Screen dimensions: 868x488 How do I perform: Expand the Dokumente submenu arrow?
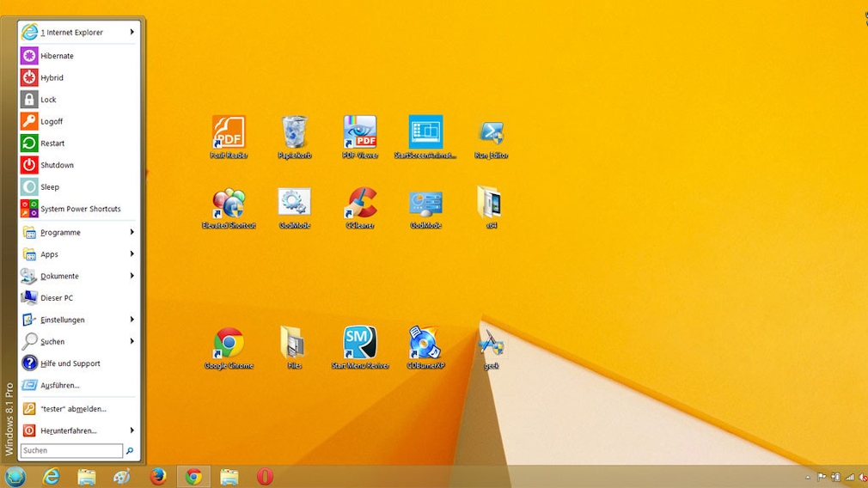coord(131,276)
